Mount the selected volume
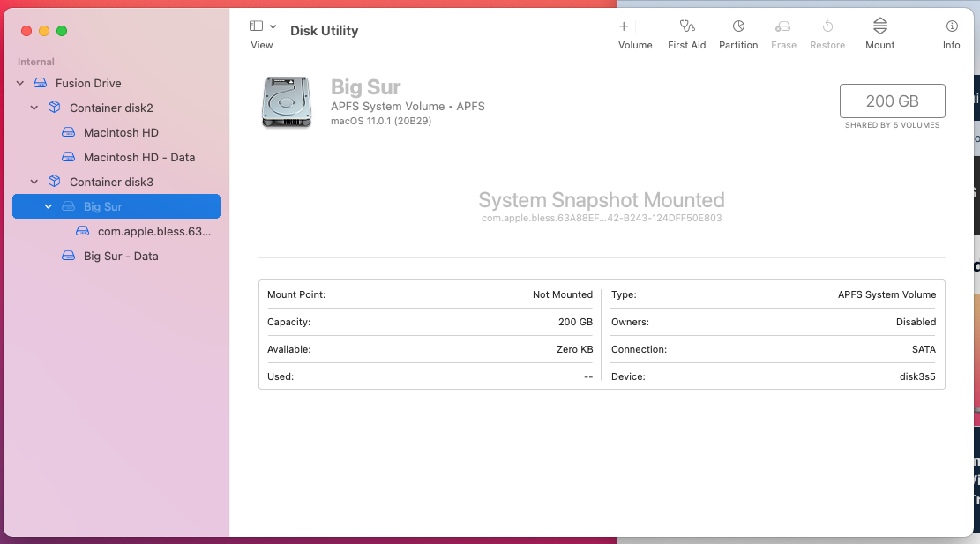Viewport: 980px width, 544px height. coord(880,26)
